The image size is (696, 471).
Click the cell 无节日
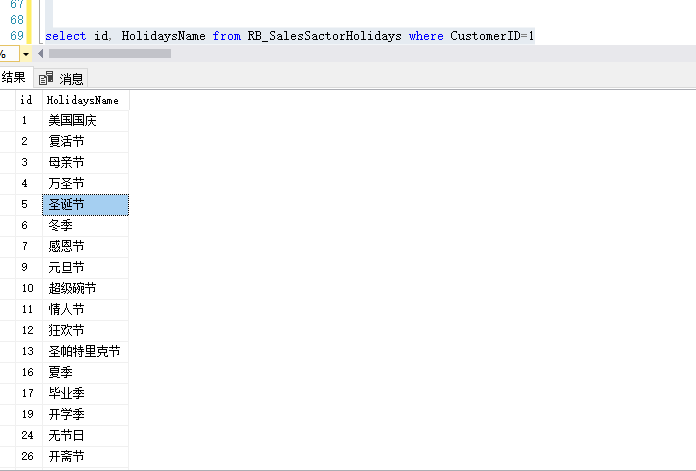pos(86,435)
